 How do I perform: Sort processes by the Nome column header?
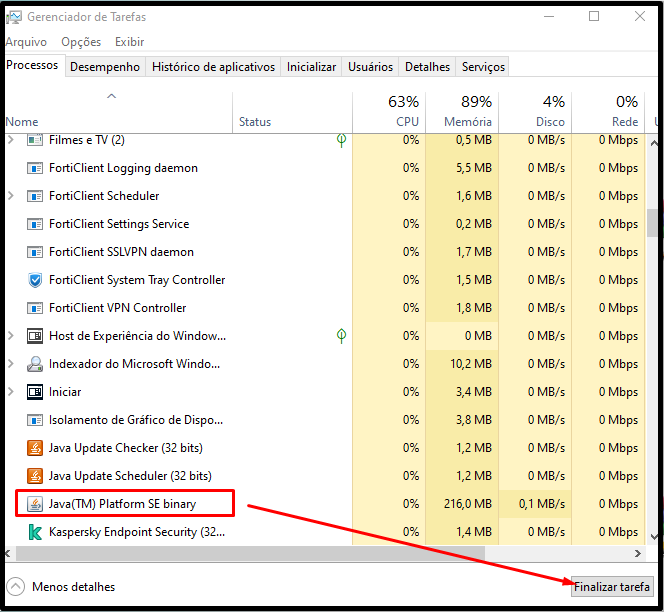119,112
